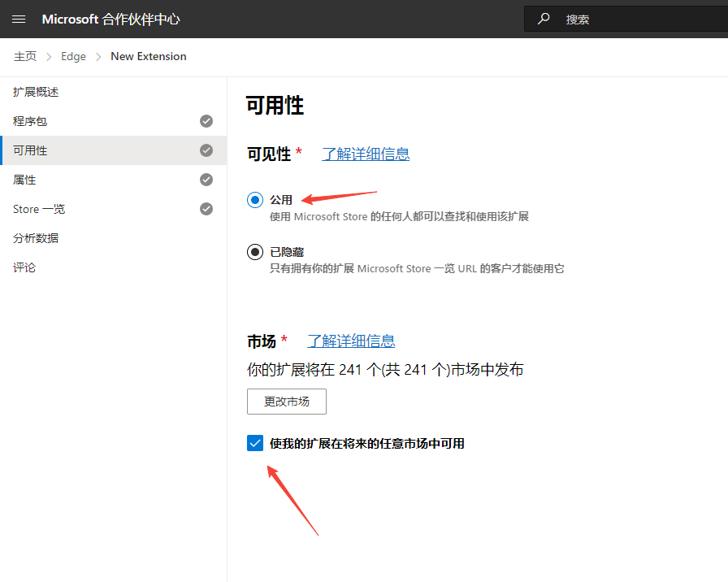Click breadcrumb chevron after Edge
Screen dimensions: 728x582
click(98, 57)
